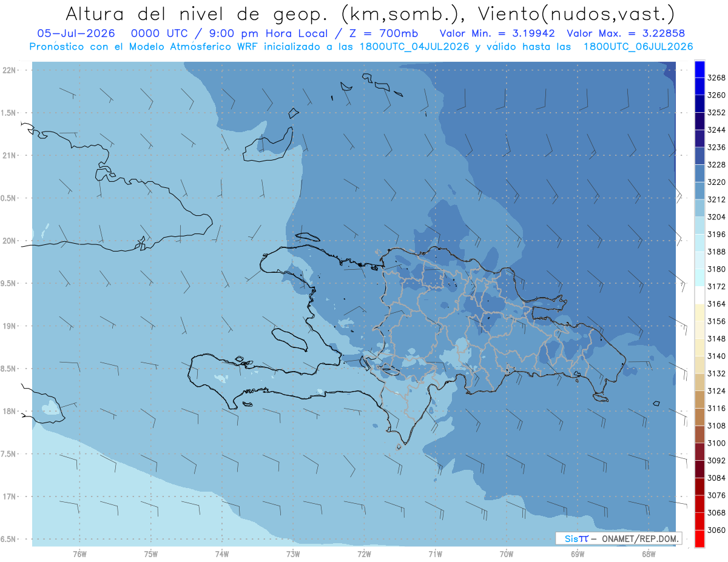The width and height of the screenshot is (728, 562).
Task: Pick the legend swatch between 3084 and 3076
Action: pyautogui.click(x=699, y=486)
